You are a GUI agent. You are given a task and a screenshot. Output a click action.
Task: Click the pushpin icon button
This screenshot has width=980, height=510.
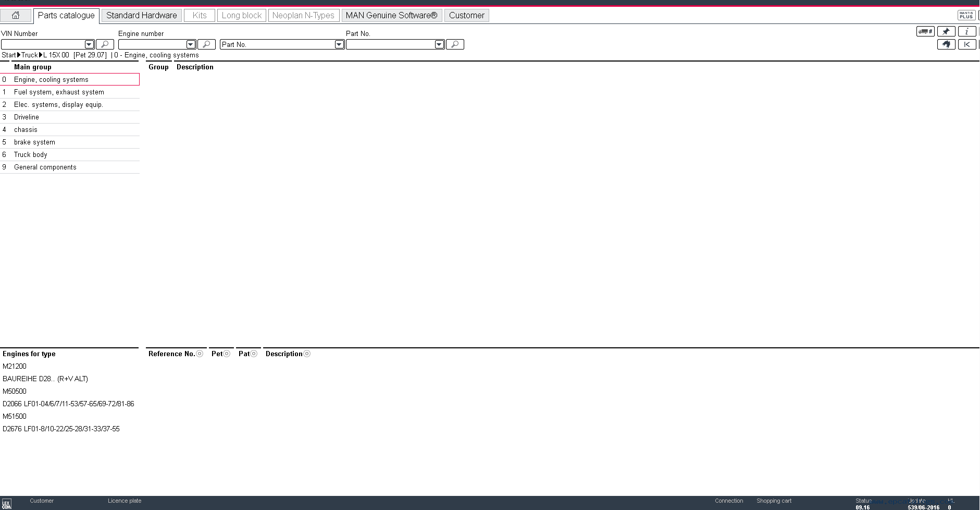point(946,31)
